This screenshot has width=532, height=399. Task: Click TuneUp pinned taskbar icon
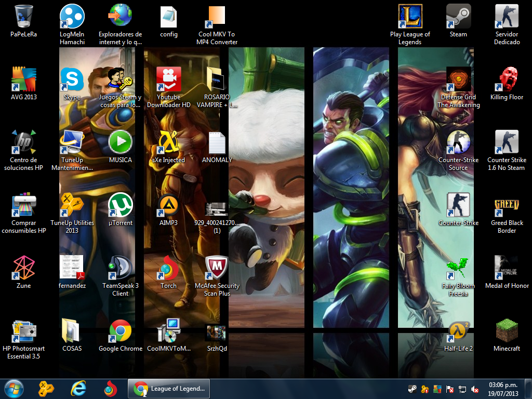(x=46, y=389)
